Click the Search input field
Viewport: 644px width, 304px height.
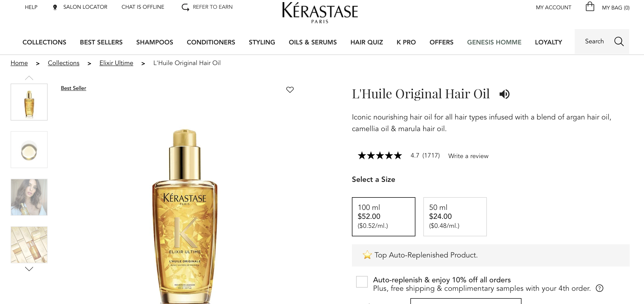[x=594, y=42]
